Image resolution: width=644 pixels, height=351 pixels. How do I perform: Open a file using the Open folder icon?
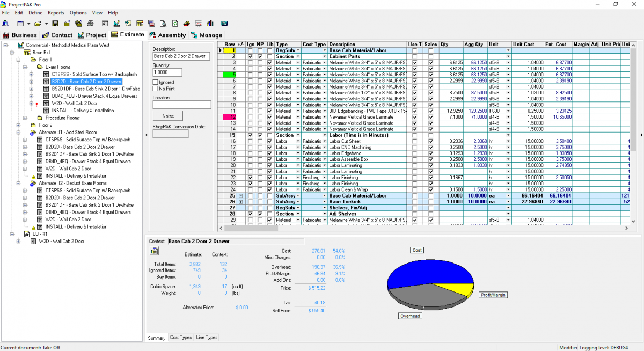point(36,23)
